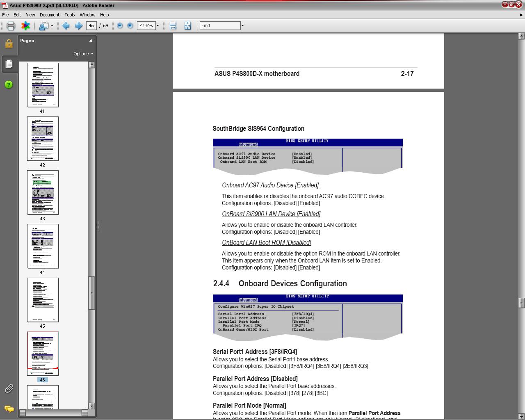Open the Help menu
This screenshot has height=420, width=525.
pos(105,15)
